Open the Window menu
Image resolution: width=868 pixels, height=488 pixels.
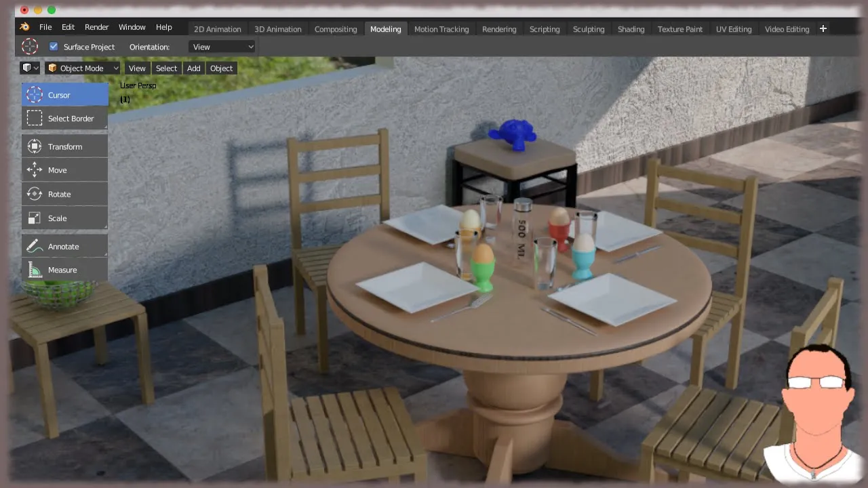tap(132, 27)
